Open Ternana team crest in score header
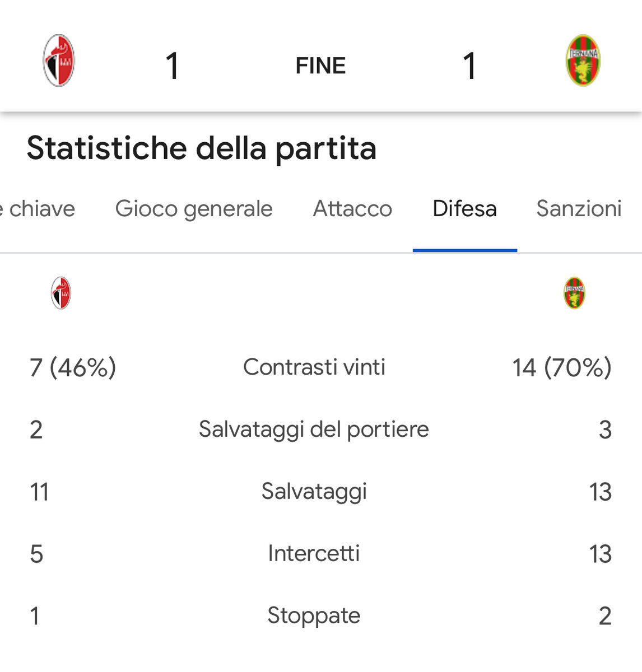642x672 pixels. (583, 60)
